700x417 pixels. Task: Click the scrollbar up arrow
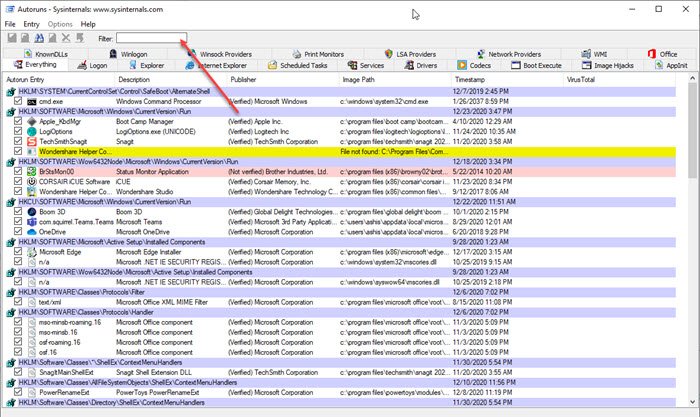[692, 79]
